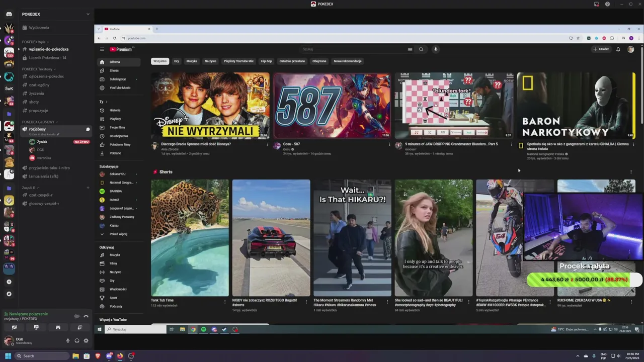
Task: Open the wpisanie-do-pokedexa channel
Action: tap(55, 49)
